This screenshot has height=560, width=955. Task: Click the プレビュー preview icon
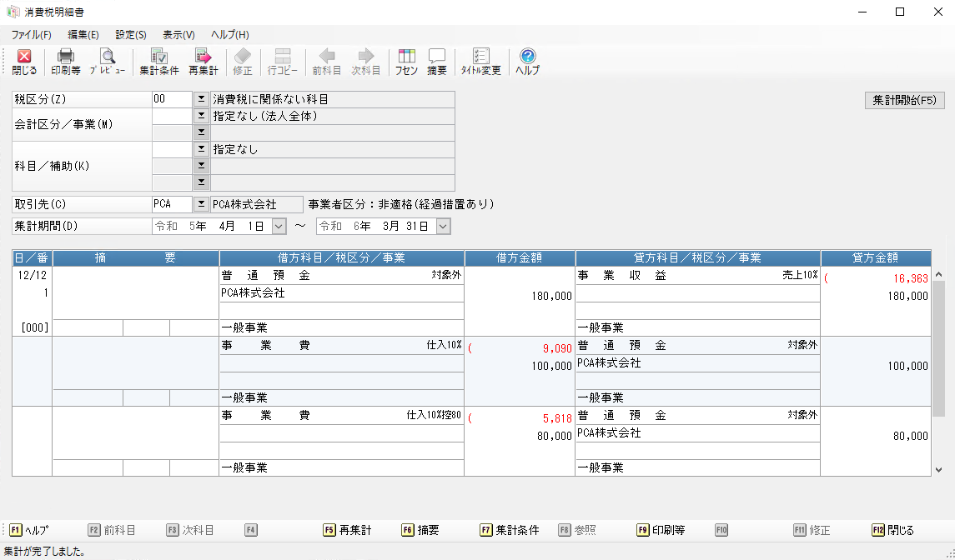coord(108,62)
